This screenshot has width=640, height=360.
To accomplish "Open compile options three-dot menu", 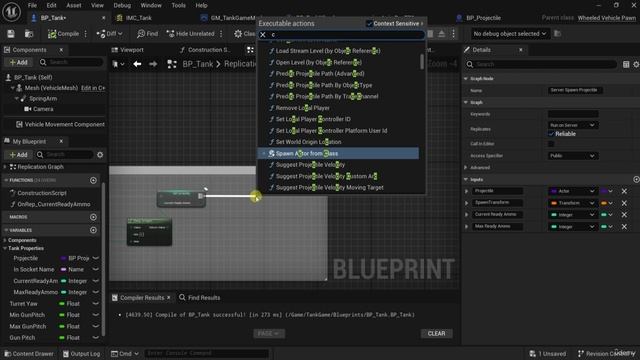I will (85, 34).
